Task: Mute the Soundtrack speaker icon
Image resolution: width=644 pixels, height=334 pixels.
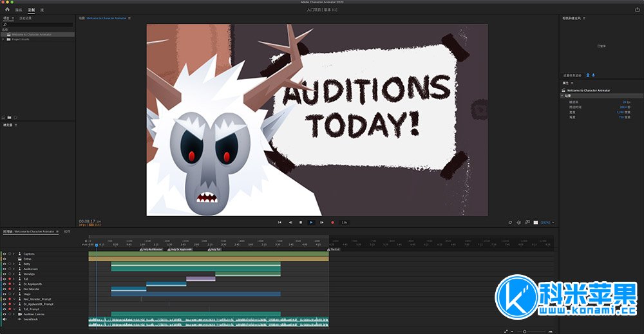Action: [5, 319]
